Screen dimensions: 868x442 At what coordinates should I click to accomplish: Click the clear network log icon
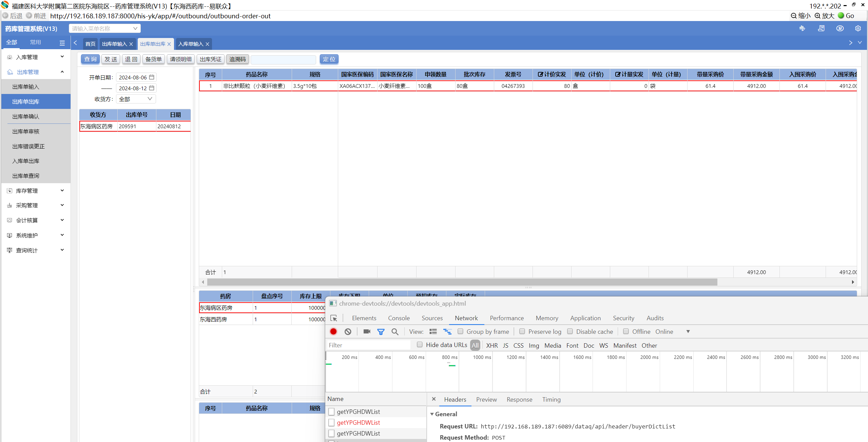(348, 331)
